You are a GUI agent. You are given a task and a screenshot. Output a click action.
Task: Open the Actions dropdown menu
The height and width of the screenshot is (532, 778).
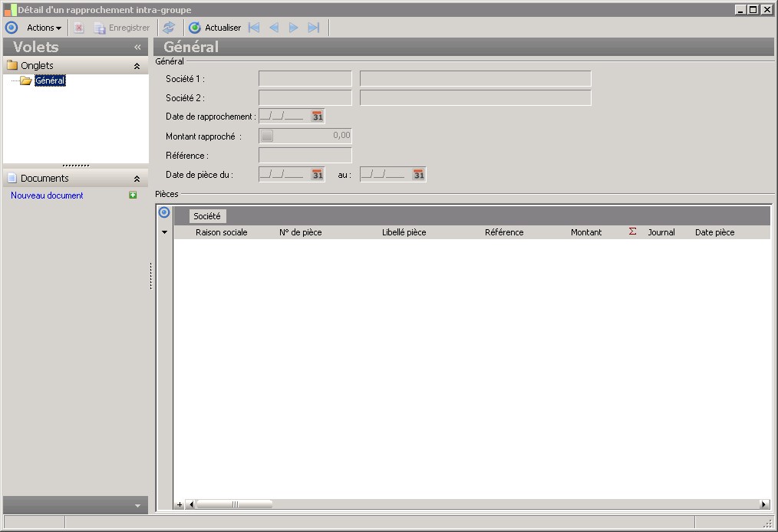point(44,28)
